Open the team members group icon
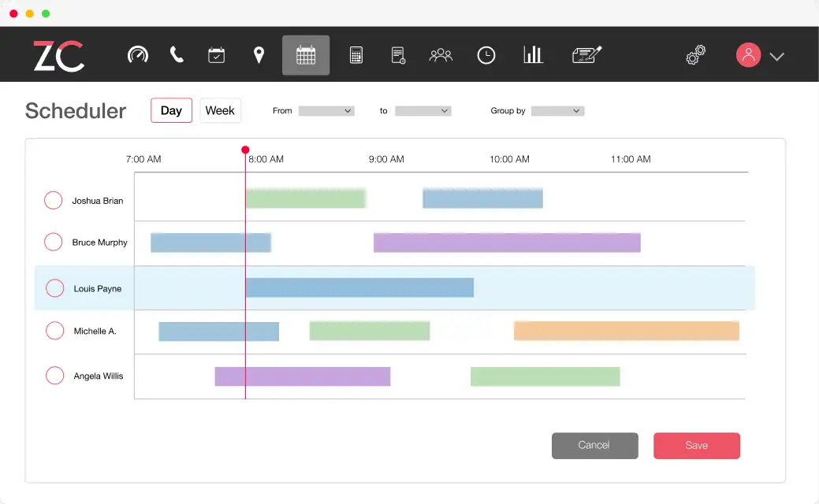This screenshot has height=504, width=819. click(441, 55)
